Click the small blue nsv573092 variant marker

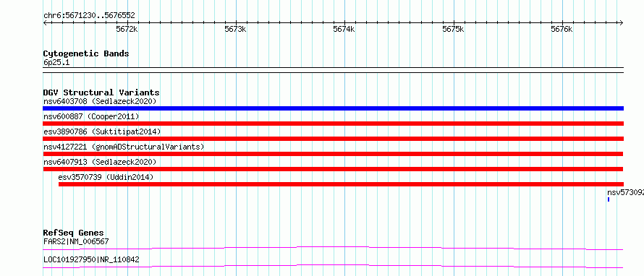609,199
